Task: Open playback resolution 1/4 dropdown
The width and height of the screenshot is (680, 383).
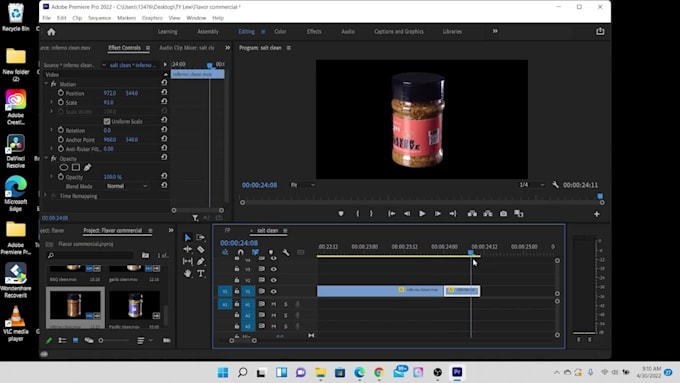Action: pos(532,185)
